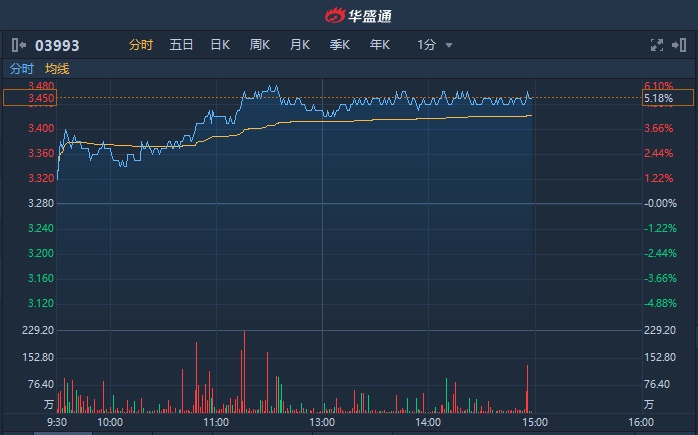
Task: Select the 年K yearly chart tab
Action: pos(380,45)
